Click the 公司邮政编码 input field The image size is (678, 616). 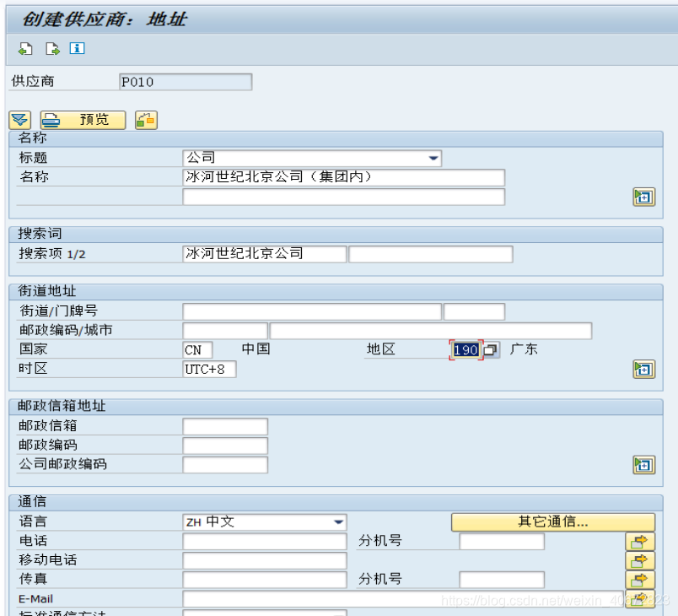click(x=225, y=465)
